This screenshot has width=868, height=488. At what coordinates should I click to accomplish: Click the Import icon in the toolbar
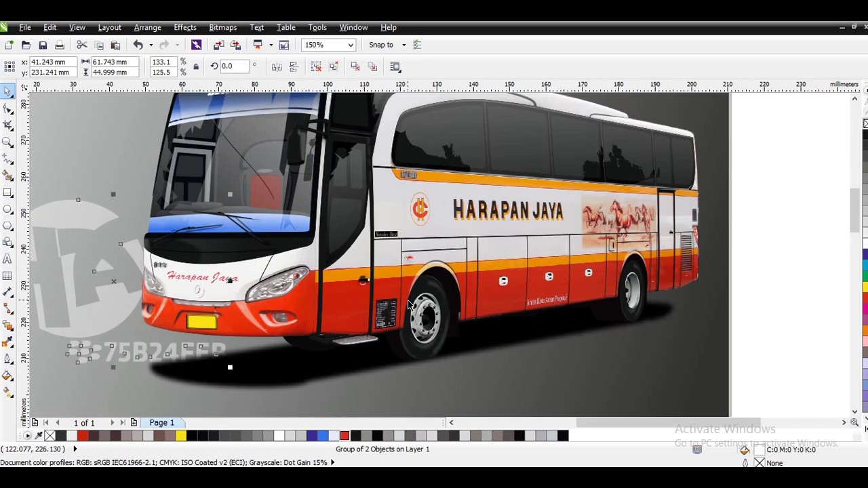(218, 45)
